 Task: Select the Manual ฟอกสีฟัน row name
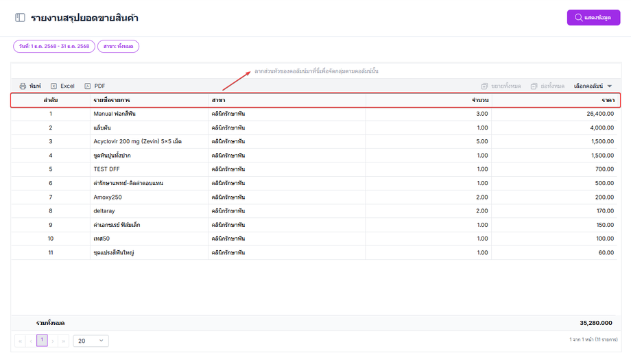[x=115, y=114]
